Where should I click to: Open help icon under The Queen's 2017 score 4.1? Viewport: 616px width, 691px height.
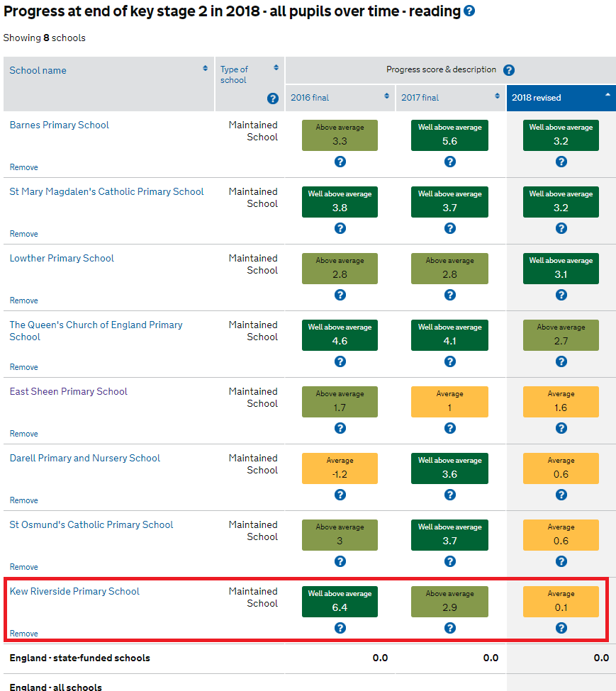click(x=450, y=361)
